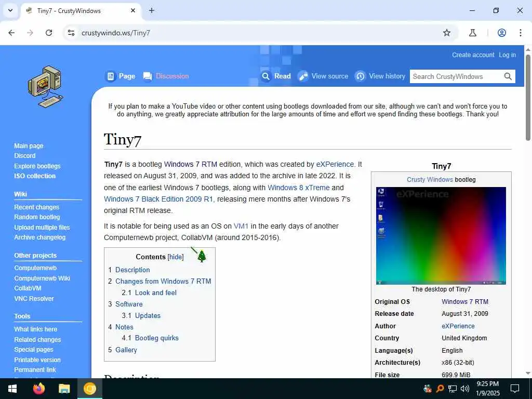Open Windows 7 Black Edition 2009 R1 link

pyautogui.click(x=159, y=199)
